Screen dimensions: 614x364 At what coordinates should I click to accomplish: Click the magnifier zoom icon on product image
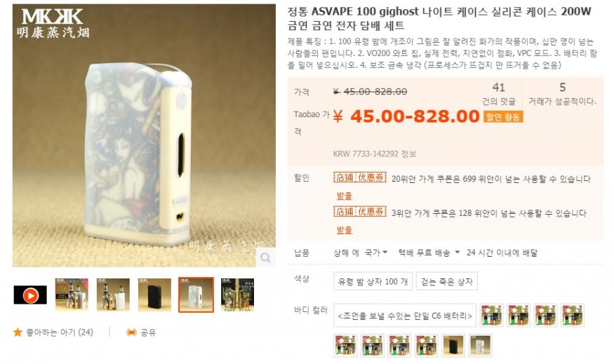tap(266, 257)
